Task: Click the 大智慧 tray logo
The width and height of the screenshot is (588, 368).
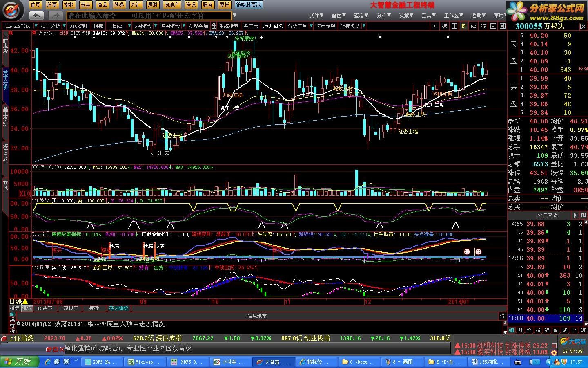Action: [574, 341]
